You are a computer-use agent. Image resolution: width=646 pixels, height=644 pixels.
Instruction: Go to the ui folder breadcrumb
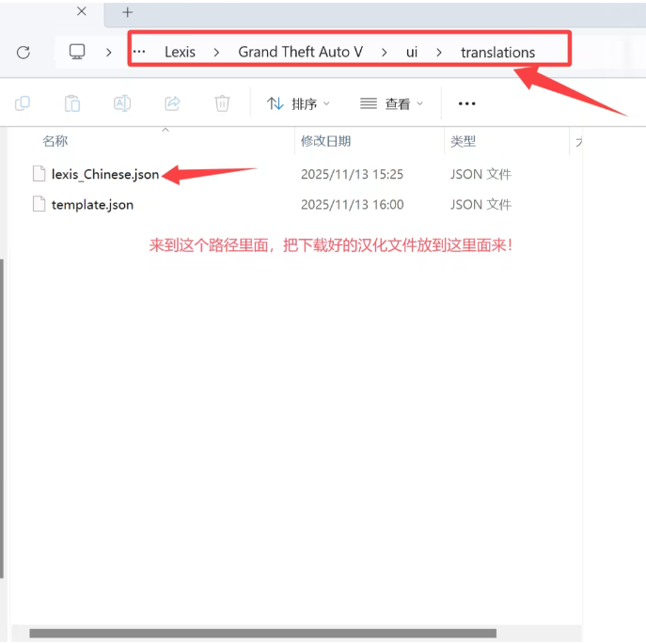(412, 52)
